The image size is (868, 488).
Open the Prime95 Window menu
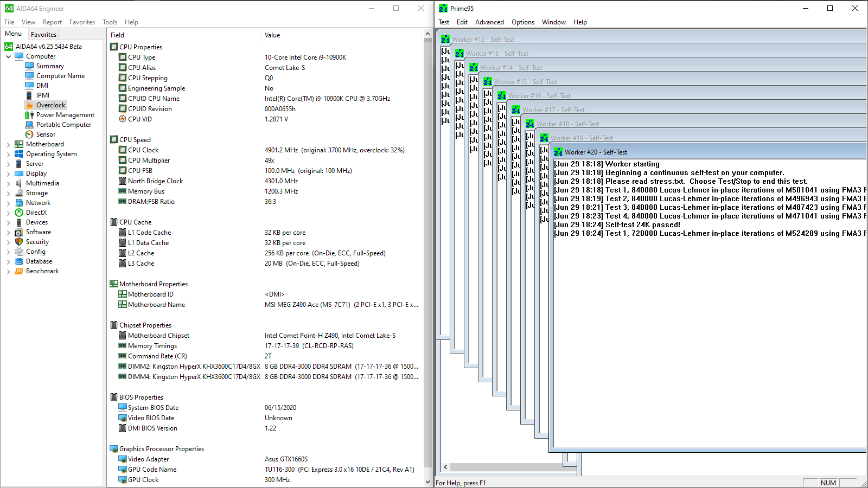[554, 22]
